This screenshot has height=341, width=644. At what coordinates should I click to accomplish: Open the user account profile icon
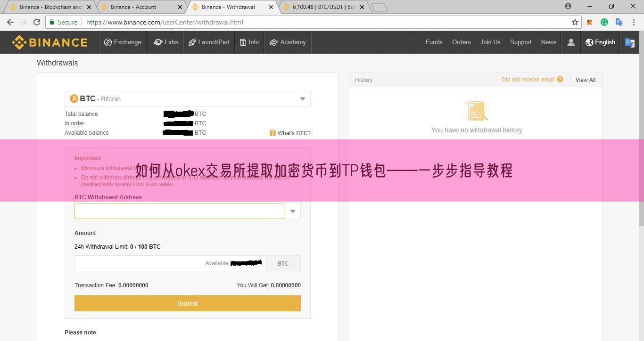click(571, 42)
